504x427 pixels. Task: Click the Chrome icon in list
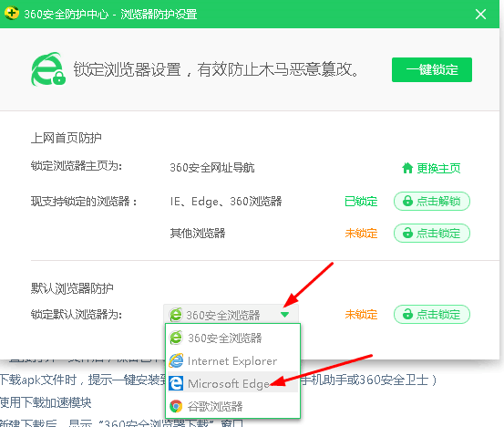click(176, 406)
